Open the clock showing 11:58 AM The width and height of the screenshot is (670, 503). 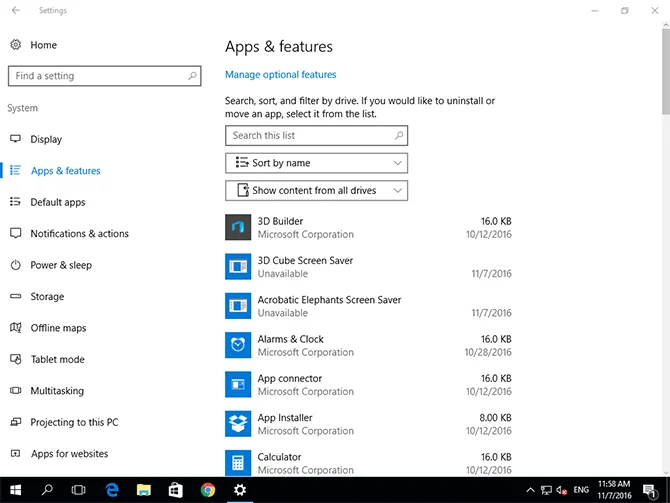614,490
